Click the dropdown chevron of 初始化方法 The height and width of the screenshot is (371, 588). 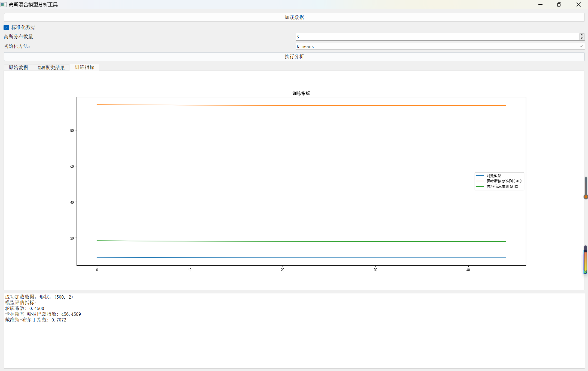(x=581, y=46)
